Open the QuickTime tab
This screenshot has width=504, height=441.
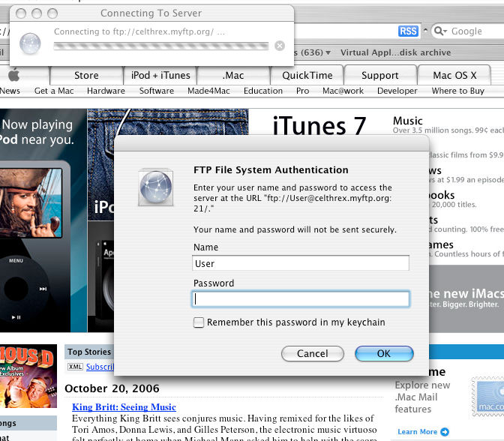pos(307,75)
